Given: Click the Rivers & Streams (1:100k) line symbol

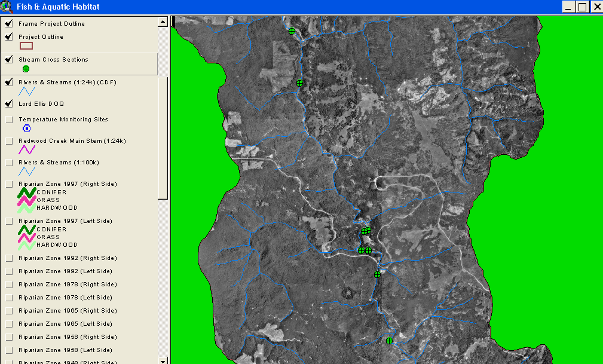Looking at the screenshot, I should pyautogui.click(x=26, y=171).
